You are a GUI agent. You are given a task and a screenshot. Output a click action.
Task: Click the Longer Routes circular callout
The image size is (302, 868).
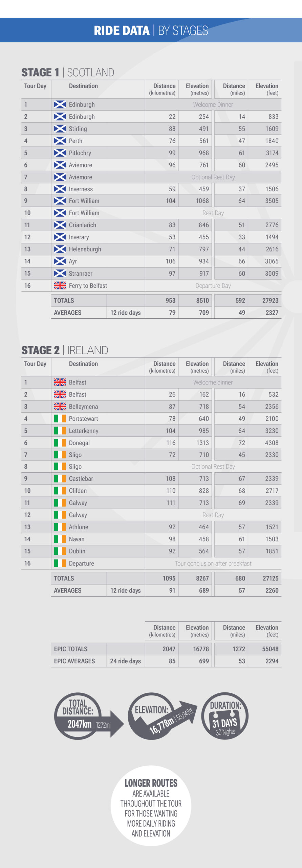click(x=151, y=806)
